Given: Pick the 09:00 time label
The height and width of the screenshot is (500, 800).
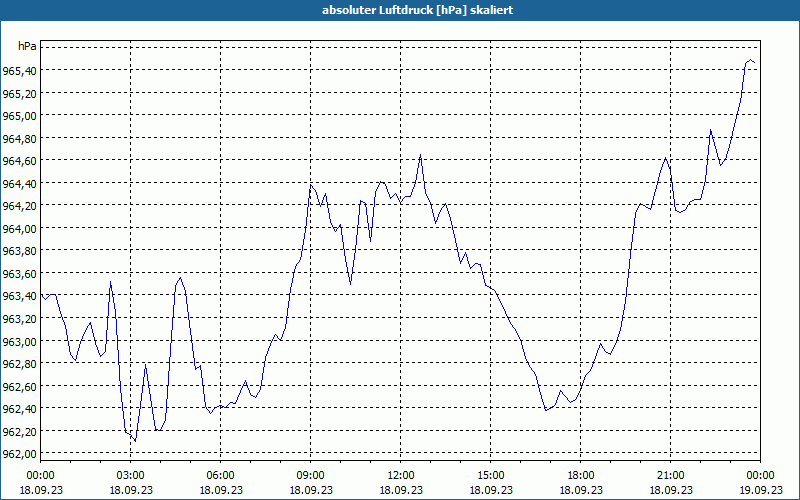Looking at the screenshot, I should click(x=311, y=476).
